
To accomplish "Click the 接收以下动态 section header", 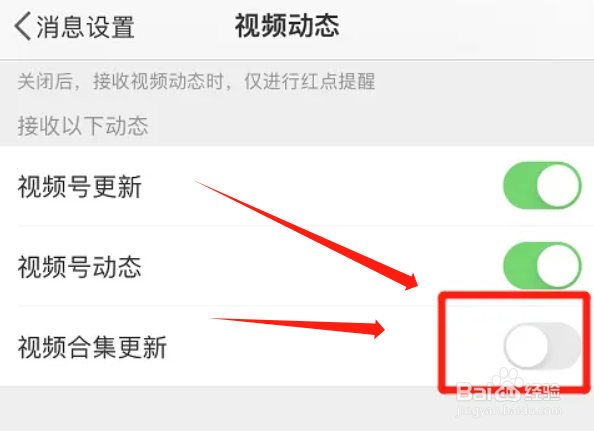I will click(83, 126).
